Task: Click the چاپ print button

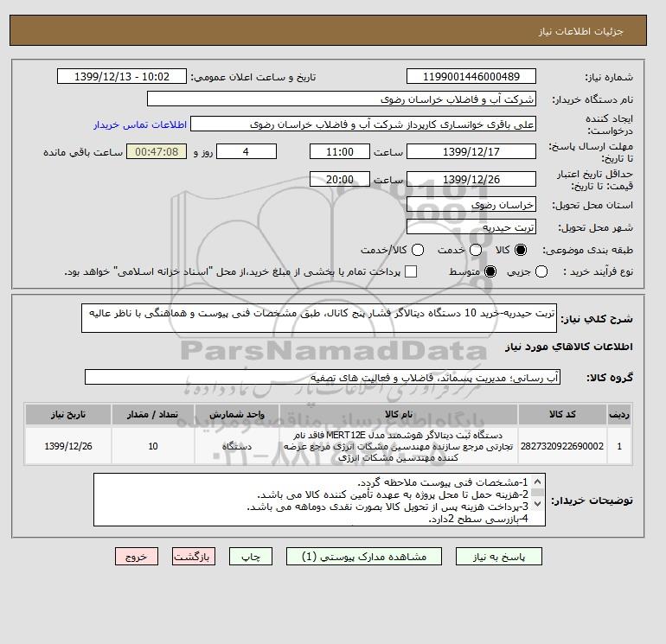Action: tap(251, 557)
